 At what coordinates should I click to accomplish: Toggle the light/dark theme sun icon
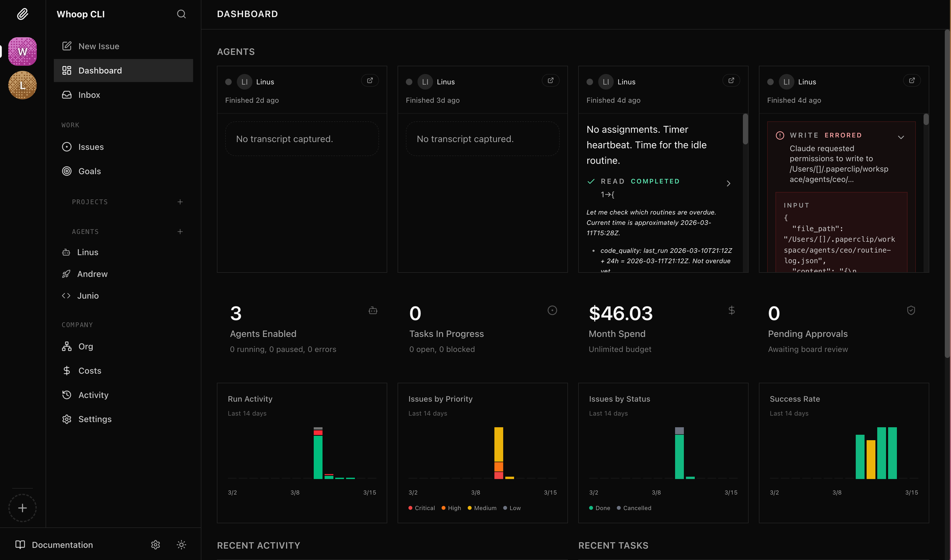181,545
